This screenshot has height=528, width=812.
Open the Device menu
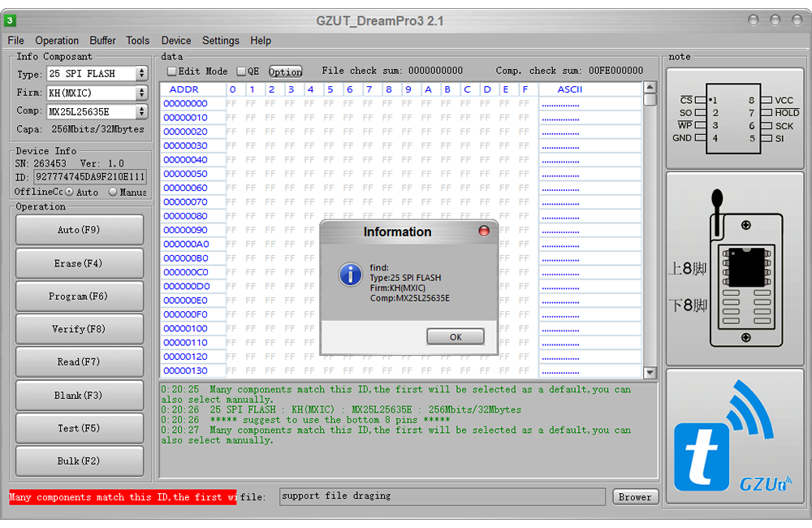[x=175, y=41]
